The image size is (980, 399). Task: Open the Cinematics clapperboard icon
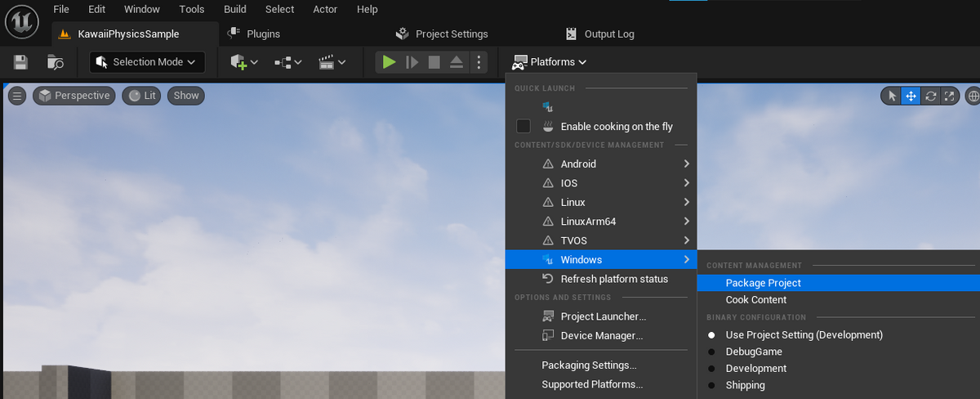click(x=332, y=62)
